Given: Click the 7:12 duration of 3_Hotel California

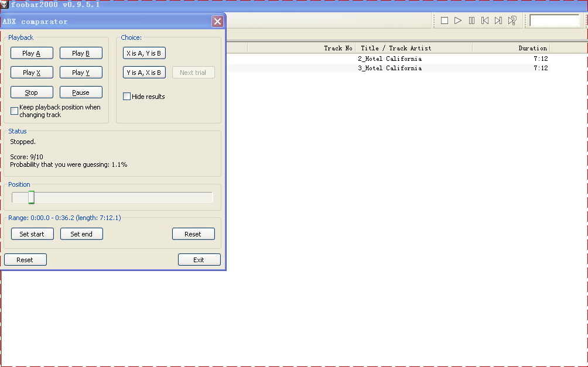Looking at the screenshot, I should [x=541, y=68].
